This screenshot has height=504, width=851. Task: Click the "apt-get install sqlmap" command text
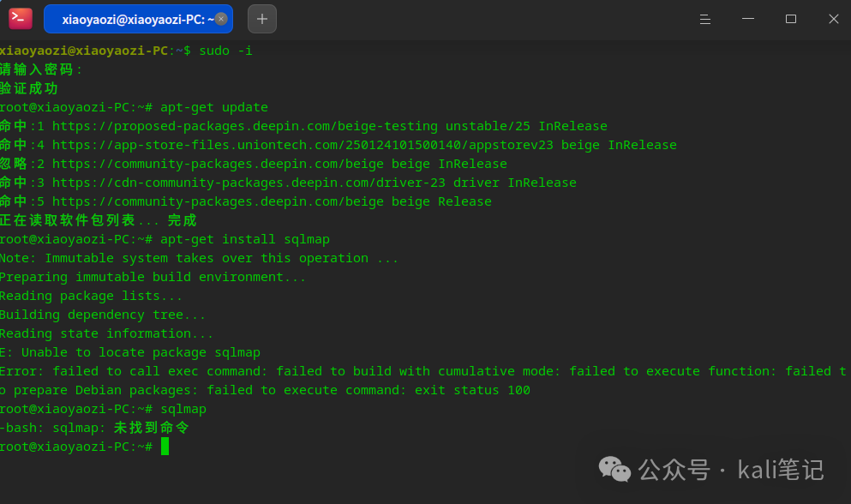tap(244, 239)
